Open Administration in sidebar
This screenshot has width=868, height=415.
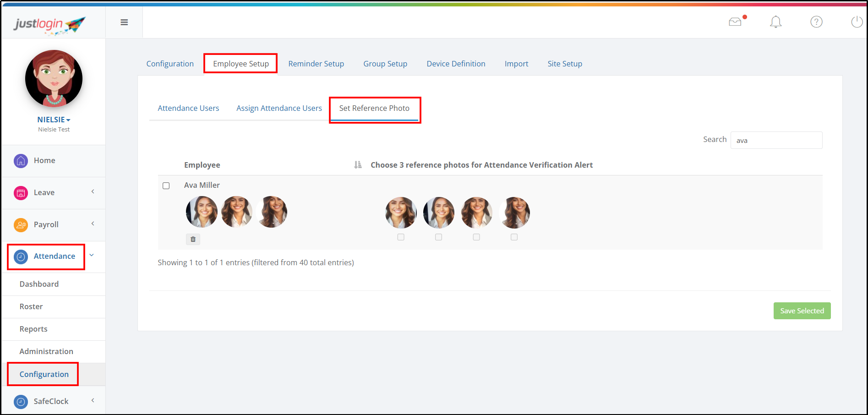[x=46, y=351]
